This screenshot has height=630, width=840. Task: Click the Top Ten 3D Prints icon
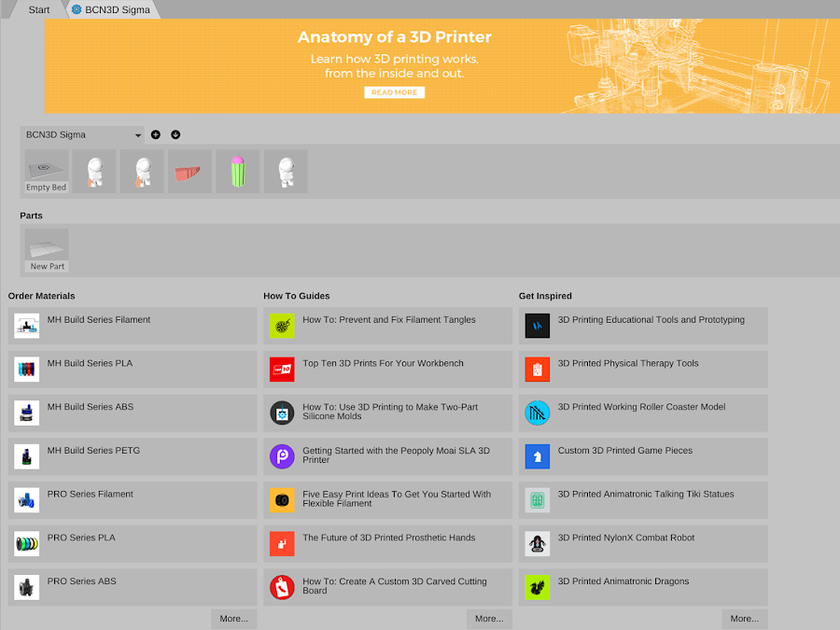(x=282, y=369)
